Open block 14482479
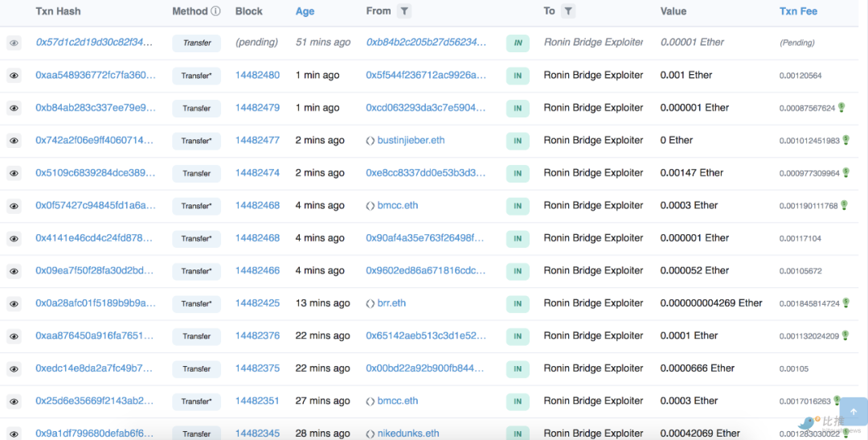Viewport: 868px width, 440px height. pyautogui.click(x=257, y=108)
